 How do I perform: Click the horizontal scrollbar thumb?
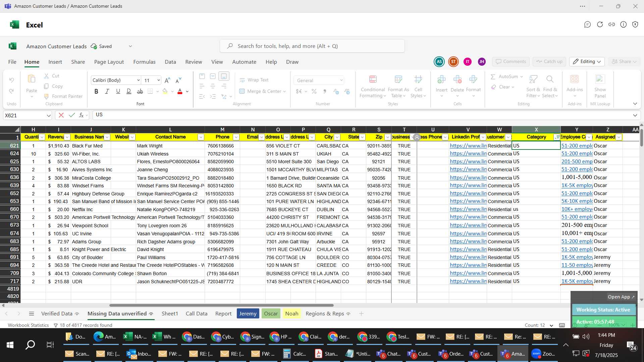(x=221, y=305)
